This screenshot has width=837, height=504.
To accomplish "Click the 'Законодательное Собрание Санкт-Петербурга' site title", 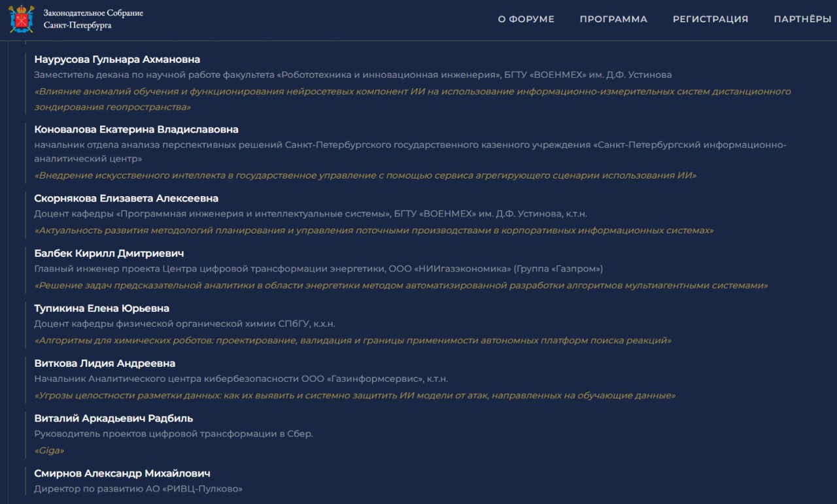I will [x=93, y=19].
